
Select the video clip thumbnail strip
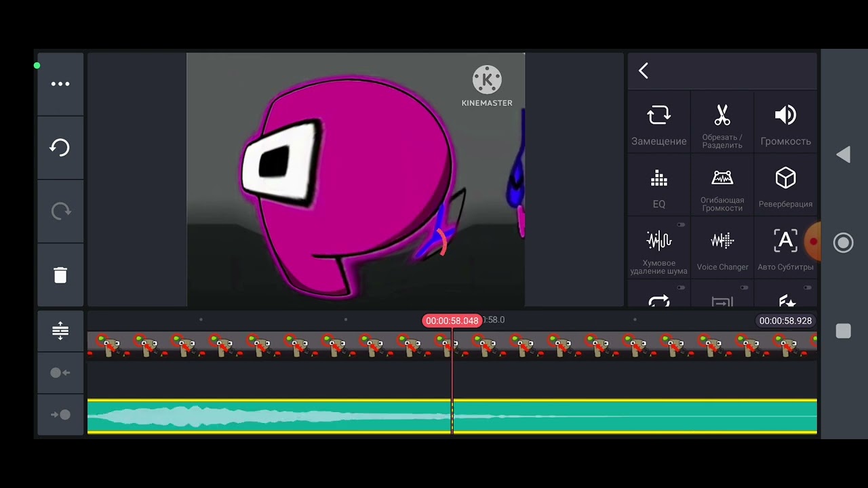pos(452,344)
